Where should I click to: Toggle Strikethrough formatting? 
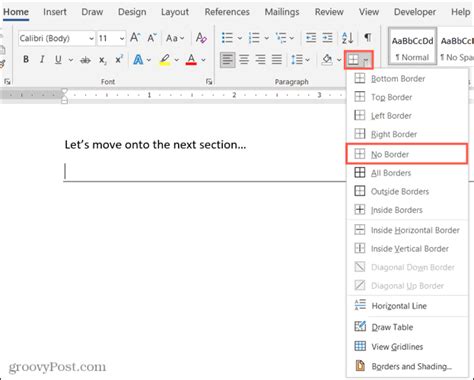(x=85, y=60)
